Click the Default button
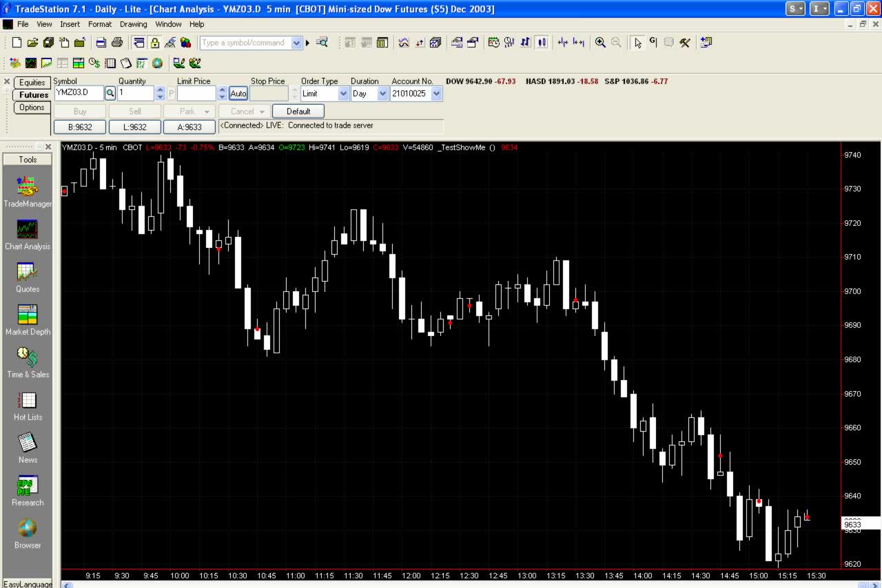Image resolution: width=882 pixels, height=588 pixels. 298,111
